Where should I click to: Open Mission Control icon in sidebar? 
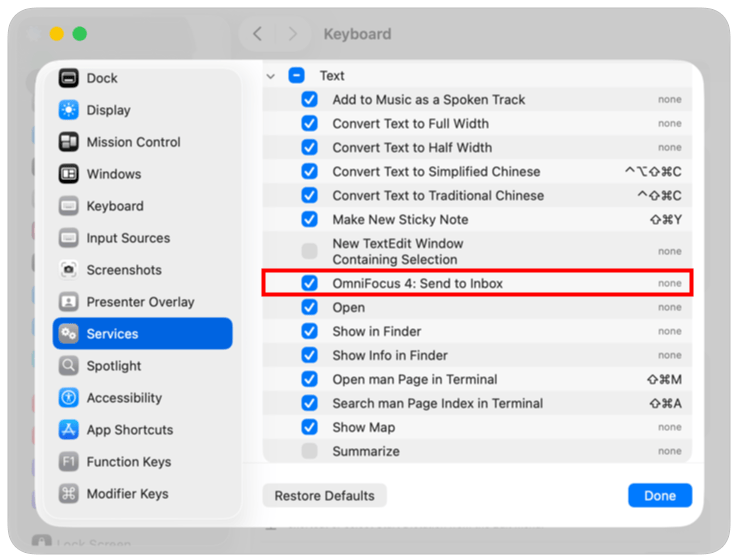[x=68, y=142]
